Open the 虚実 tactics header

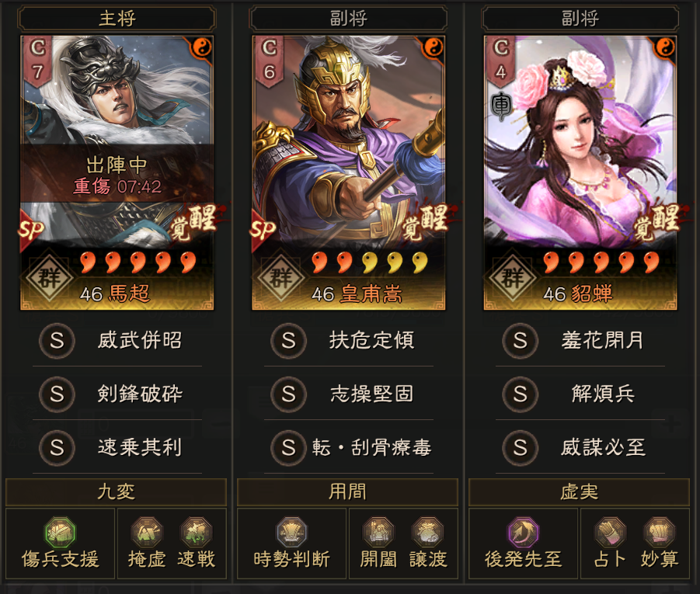coord(580,492)
